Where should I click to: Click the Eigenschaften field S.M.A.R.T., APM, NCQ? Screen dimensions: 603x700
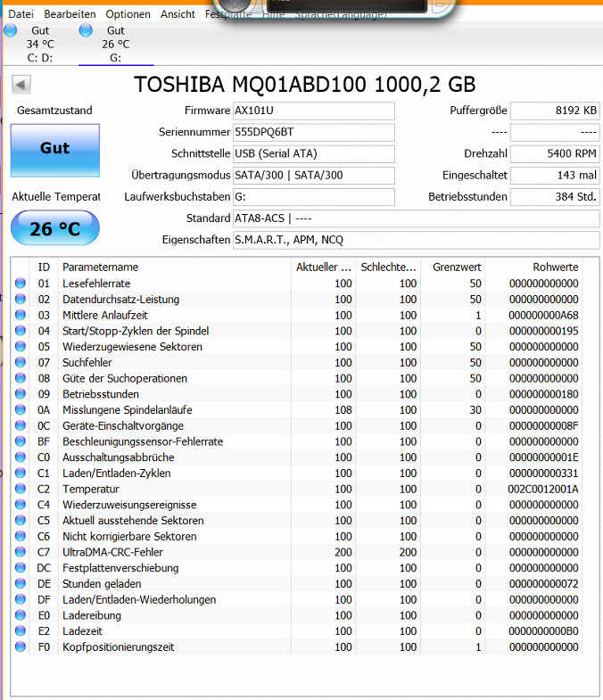(416, 240)
